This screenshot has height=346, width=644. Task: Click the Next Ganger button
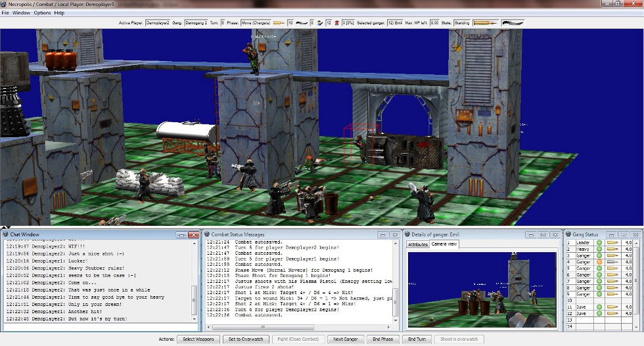(x=345, y=339)
